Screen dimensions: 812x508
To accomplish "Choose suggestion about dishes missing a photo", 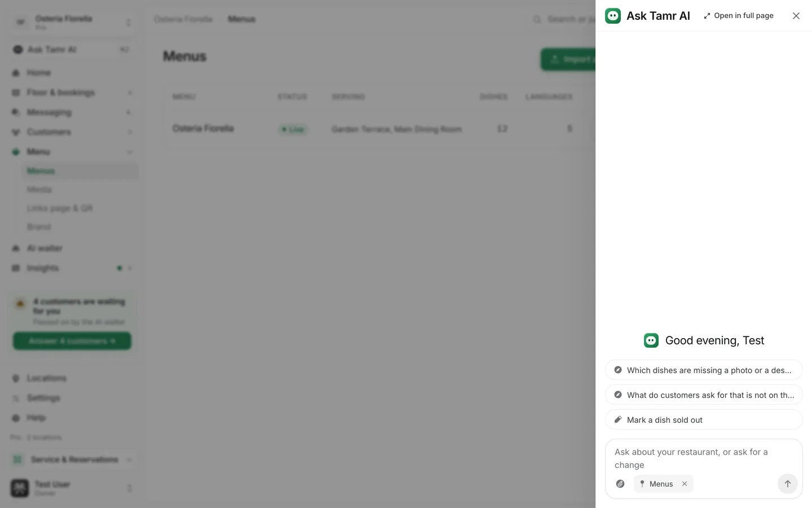I will tap(704, 370).
